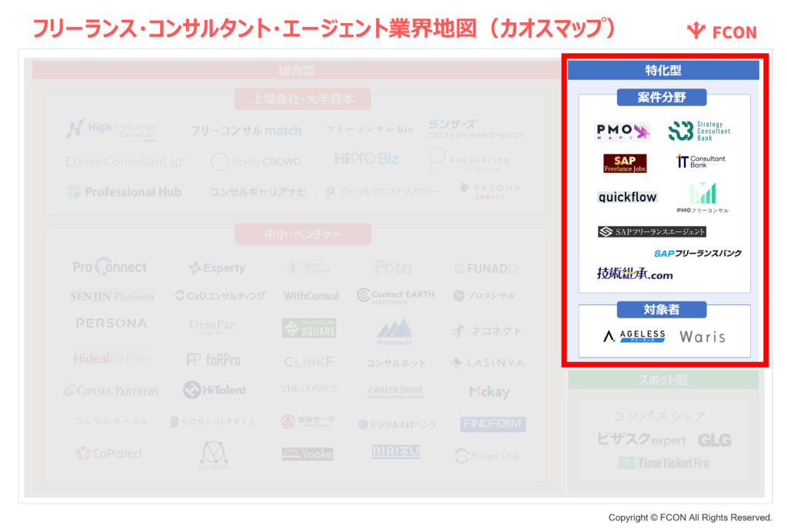Screen dimensions: 787x532
Task: Click the CoProject logo
Action: point(109,454)
